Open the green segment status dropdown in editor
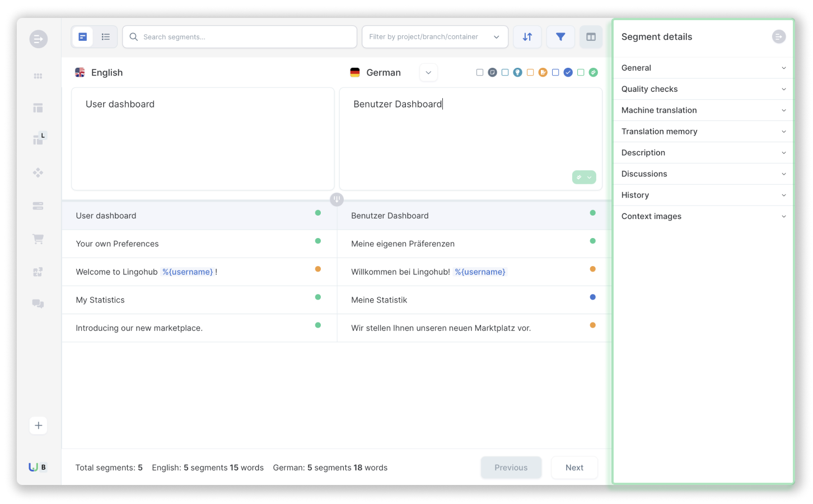The width and height of the screenshot is (813, 504). 584,177
